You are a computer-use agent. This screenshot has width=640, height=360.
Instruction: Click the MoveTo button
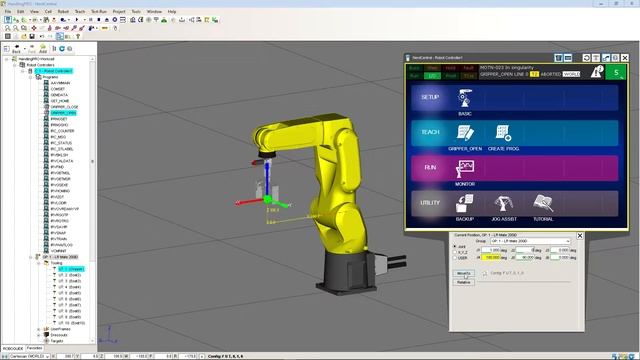[464, 273]
